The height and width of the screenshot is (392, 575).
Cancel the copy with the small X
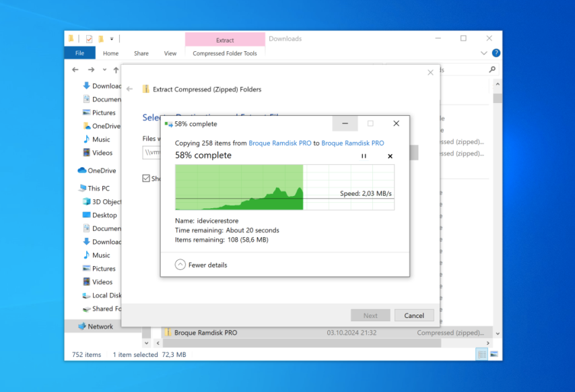pyautogui.click(x=391, y=156)
